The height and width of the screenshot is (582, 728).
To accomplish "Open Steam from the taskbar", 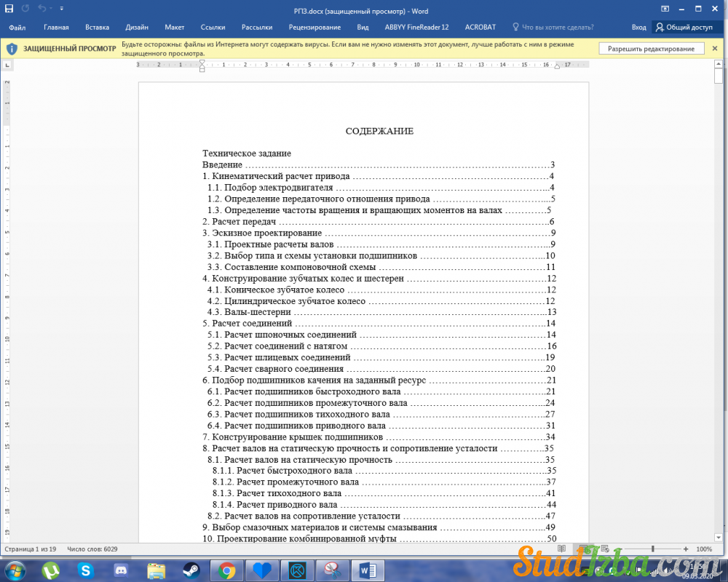I will pos(191,570).
